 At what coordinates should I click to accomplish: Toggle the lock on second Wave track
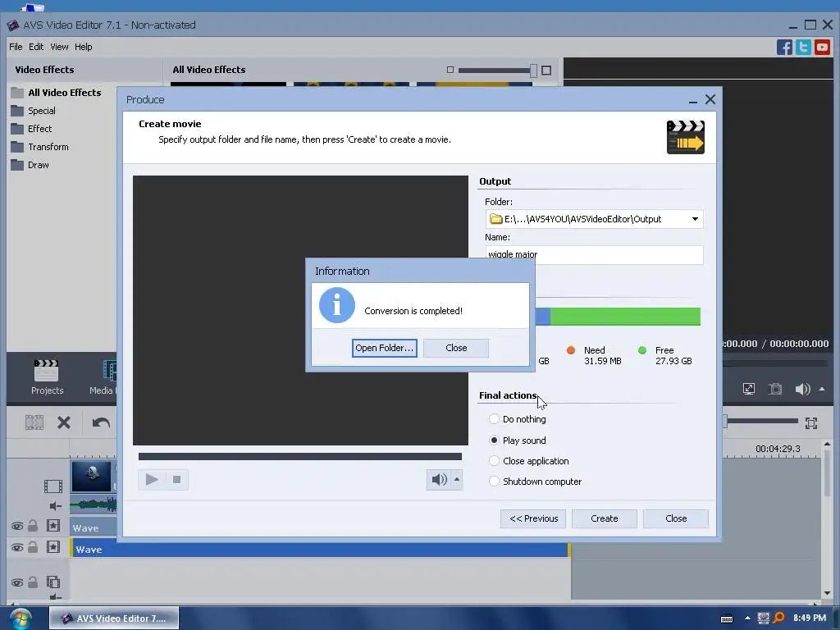pyautogui.click(x=33, y=547)
